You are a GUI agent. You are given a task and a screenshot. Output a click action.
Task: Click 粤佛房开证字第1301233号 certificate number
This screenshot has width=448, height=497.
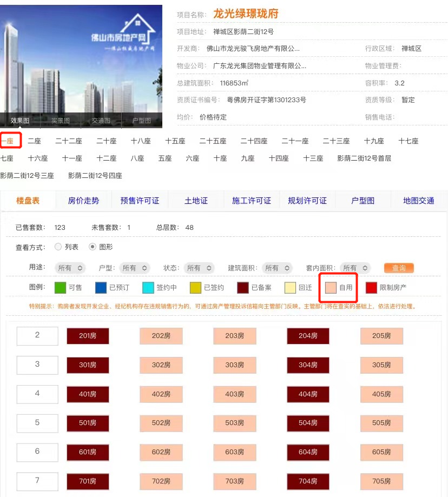267,100
